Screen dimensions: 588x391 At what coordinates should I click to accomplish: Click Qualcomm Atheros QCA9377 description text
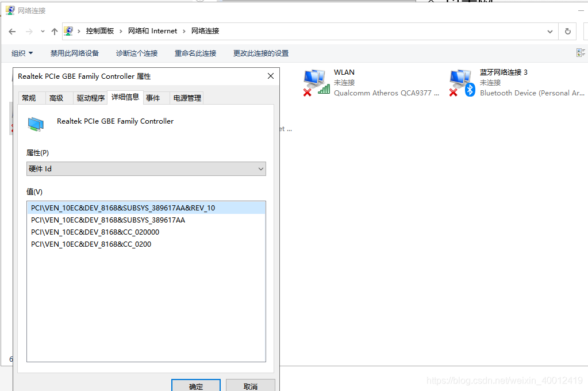coord(386,93)
